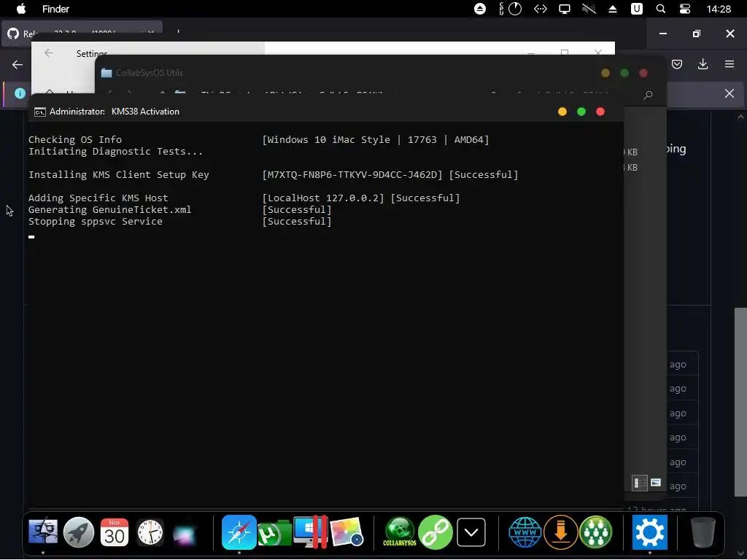747x560 pixels.
Task: Click the muted sound icon in menu bar
Action: point(589,9)
